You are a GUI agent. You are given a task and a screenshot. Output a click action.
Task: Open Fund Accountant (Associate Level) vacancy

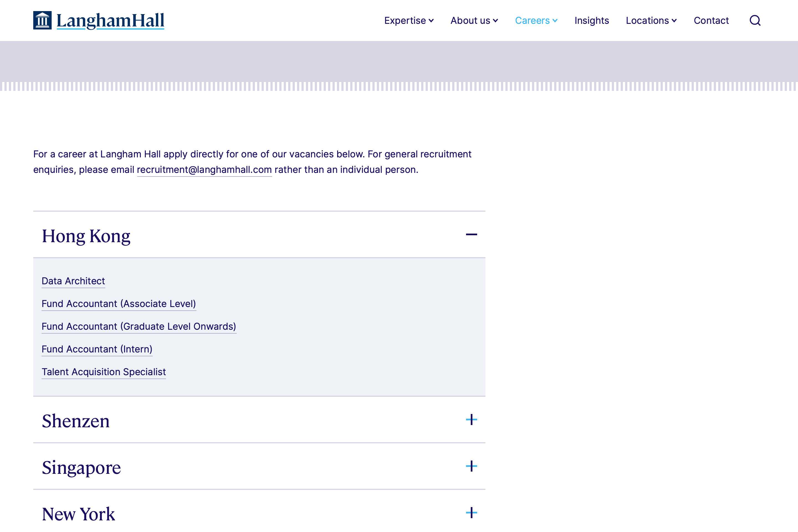point(119,304)
